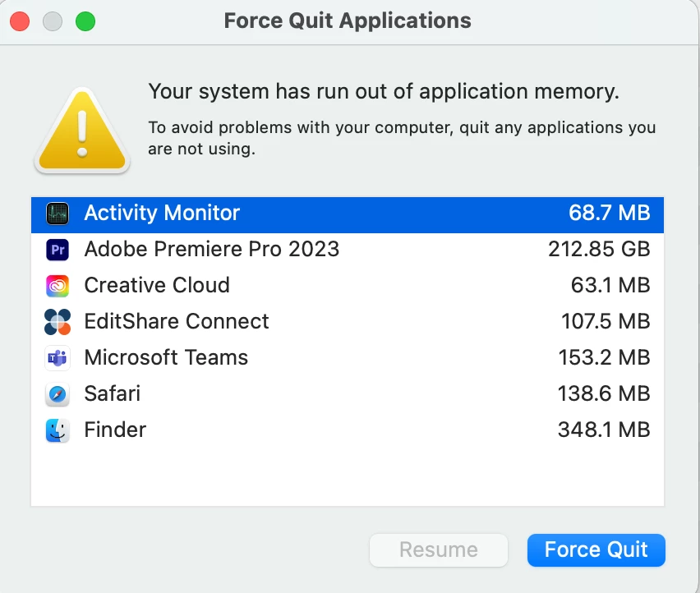
Task: Select Activity Monitor in the list
Action: click(348, 214)
